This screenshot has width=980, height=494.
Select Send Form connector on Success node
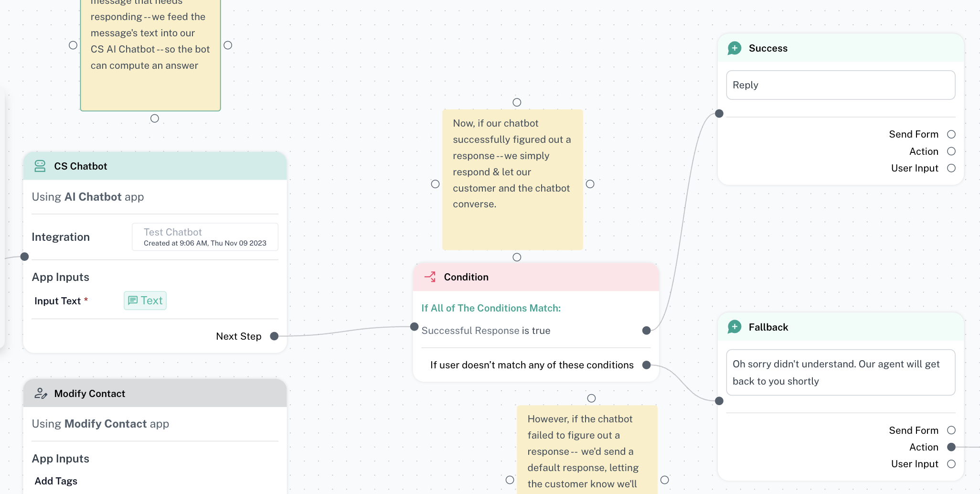point(951,134)
